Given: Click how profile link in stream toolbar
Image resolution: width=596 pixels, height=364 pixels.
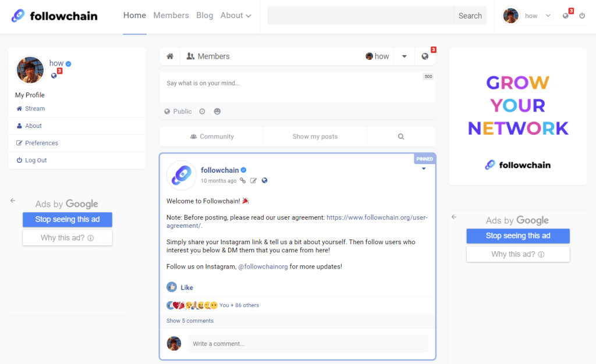Looking at the screenshot, I should pyautogui.click(x=377, y=56).
